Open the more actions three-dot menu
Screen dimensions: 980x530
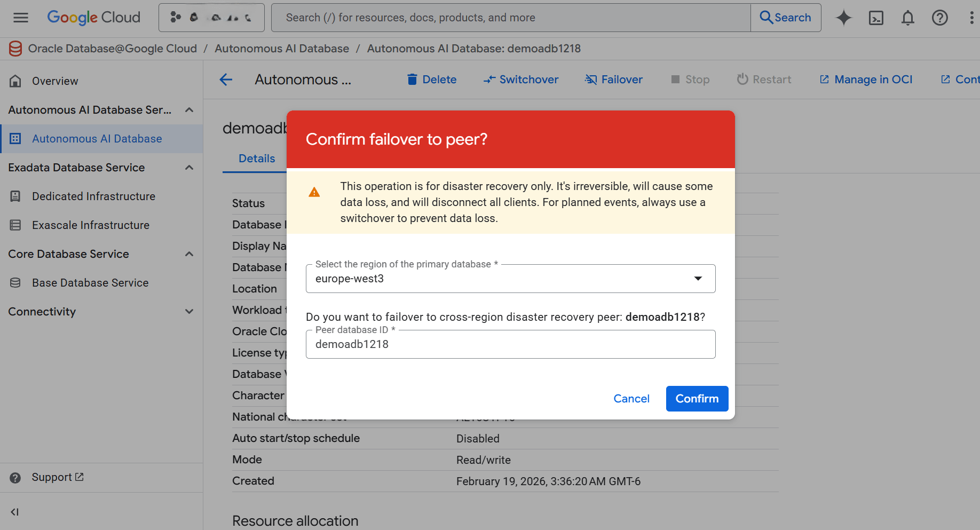(x=972, y=18)
